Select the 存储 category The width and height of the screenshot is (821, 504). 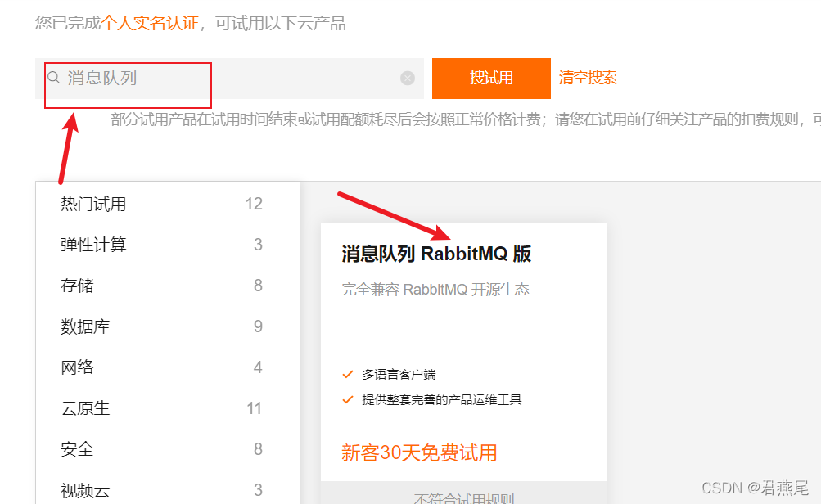77,286
